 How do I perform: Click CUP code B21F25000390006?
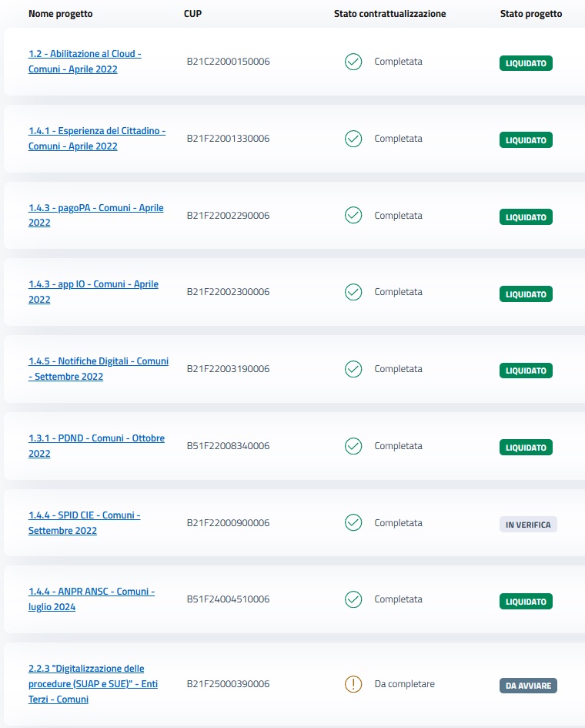[x=228, y=684]
